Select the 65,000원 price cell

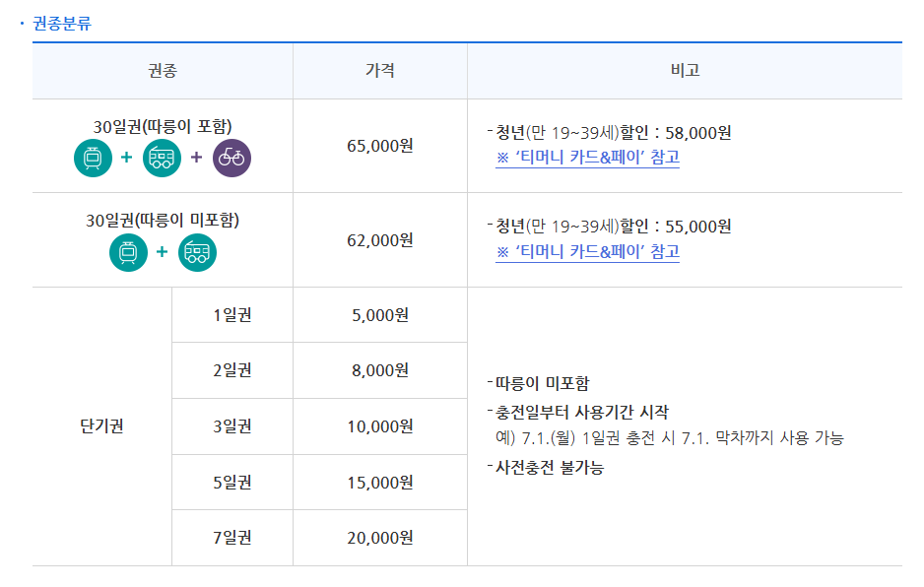point(379,144)
